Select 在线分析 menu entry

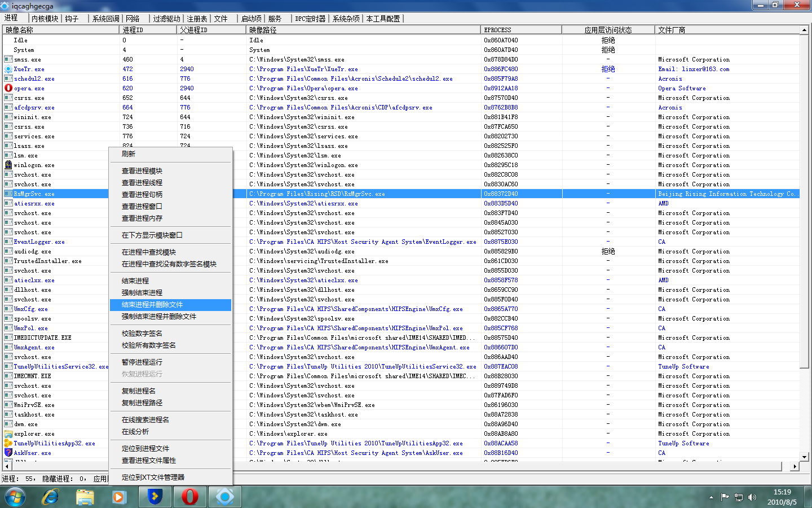[171, 432]
